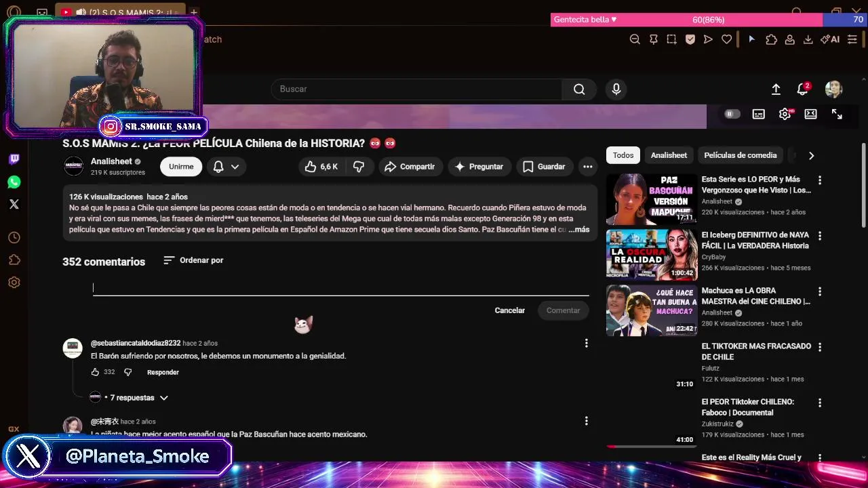Click the YouTube search magnifier button

tap(579, 89)
